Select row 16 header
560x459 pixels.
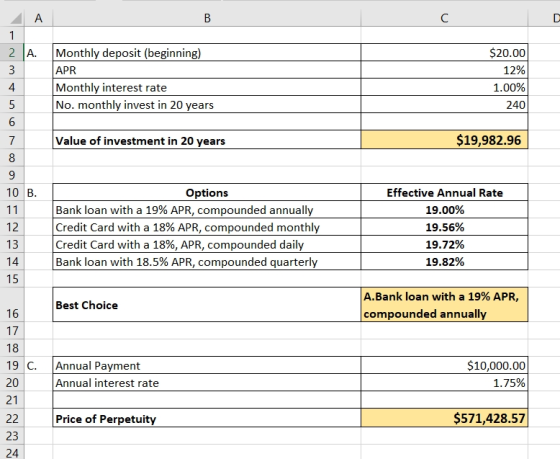[12, 305]
